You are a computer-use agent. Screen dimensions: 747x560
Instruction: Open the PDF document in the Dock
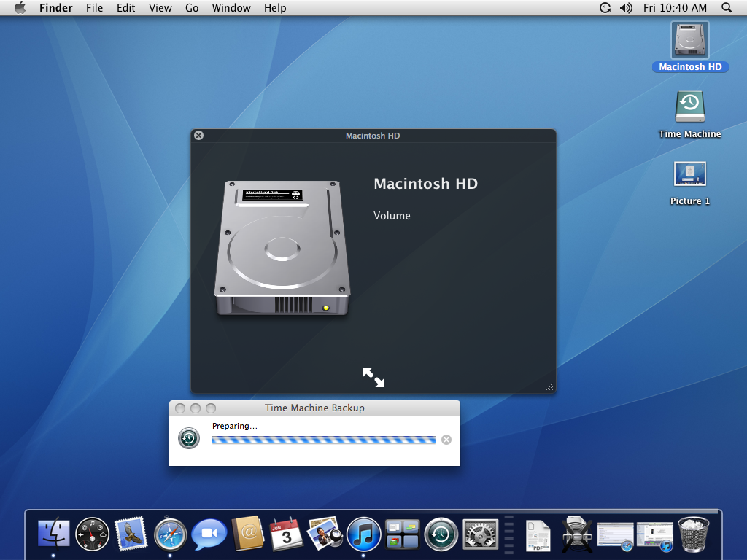[538, 534]
